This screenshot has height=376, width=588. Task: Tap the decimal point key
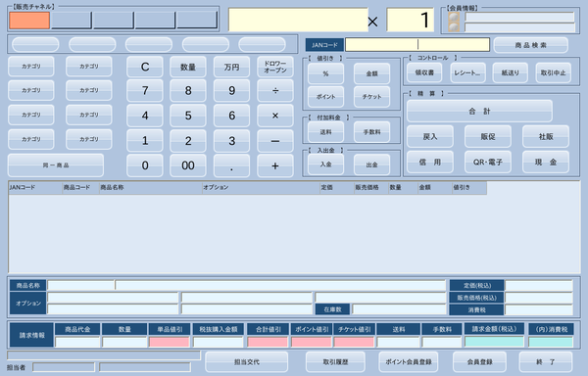coord(231,165)
